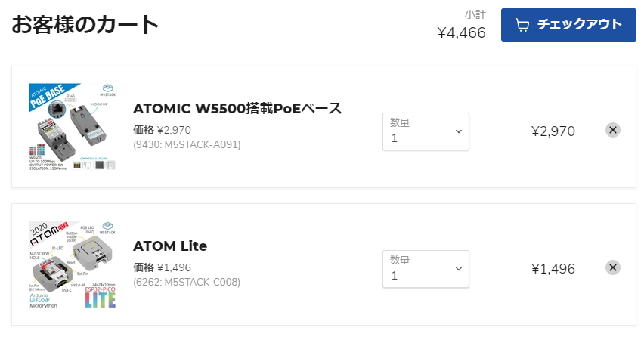The image size is (644, 340).
Task: Open the ATOM Lite product thumbnail
Action: point(73,264)
